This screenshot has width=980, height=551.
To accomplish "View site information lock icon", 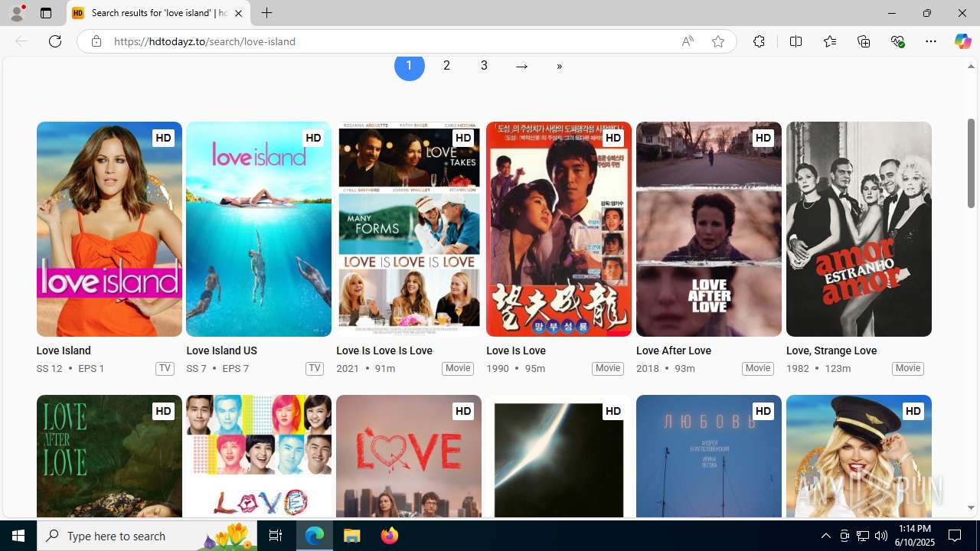I will [x=96, y=41].
